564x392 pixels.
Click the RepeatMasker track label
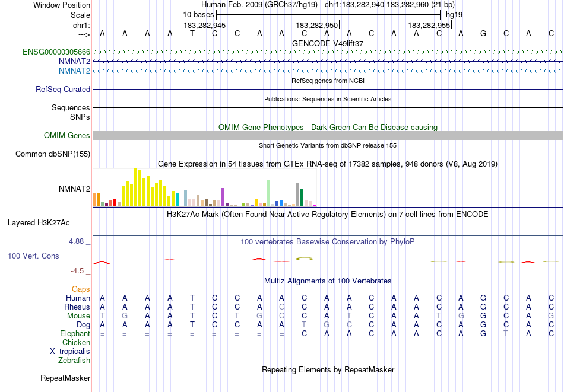65,378
